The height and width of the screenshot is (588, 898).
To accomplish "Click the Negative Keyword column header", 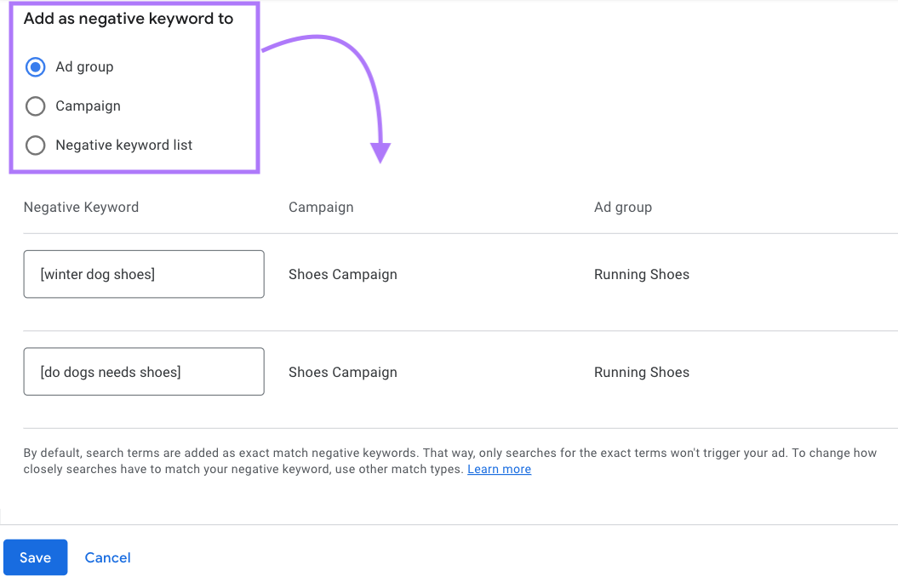I will [81, 207].
